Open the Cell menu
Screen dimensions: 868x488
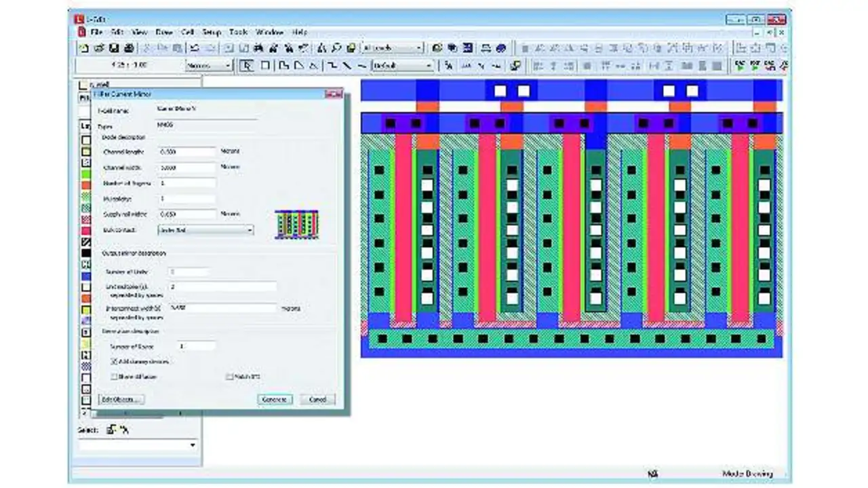point(188,32)
